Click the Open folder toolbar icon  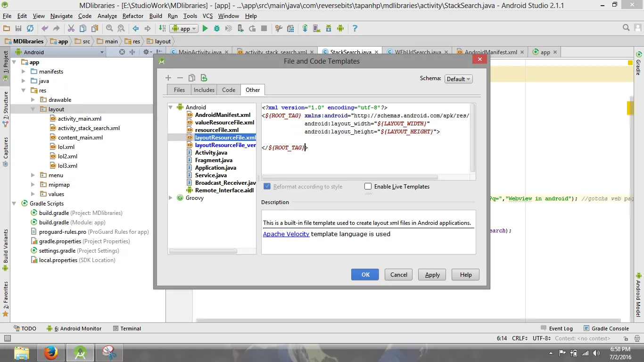[7, 28]
